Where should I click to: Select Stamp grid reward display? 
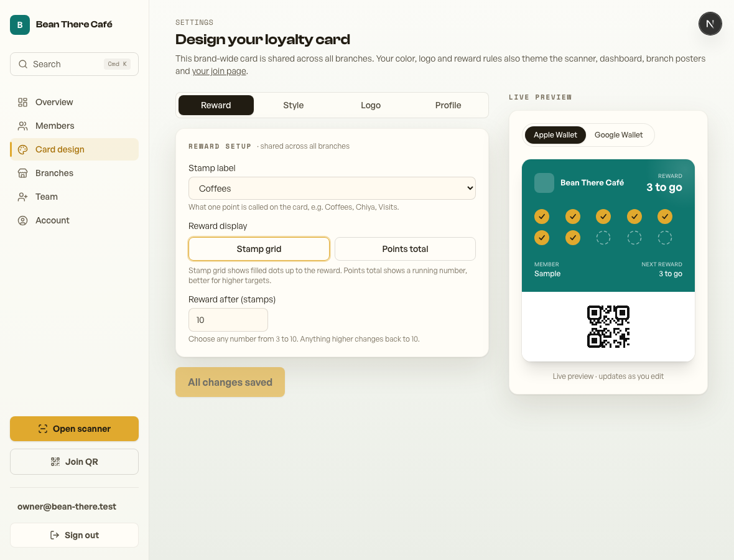click(x=259, y=249)
